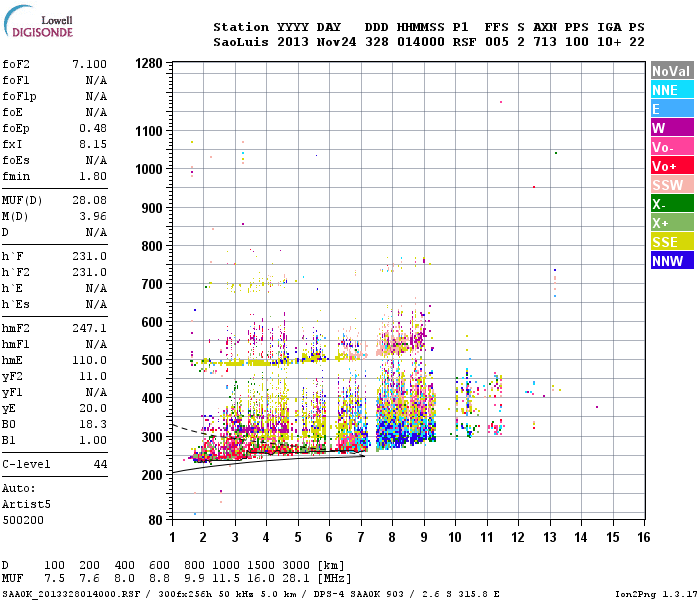Click the 7 MHz frequency axis label

pyautogui.click(x=361, y=537)
